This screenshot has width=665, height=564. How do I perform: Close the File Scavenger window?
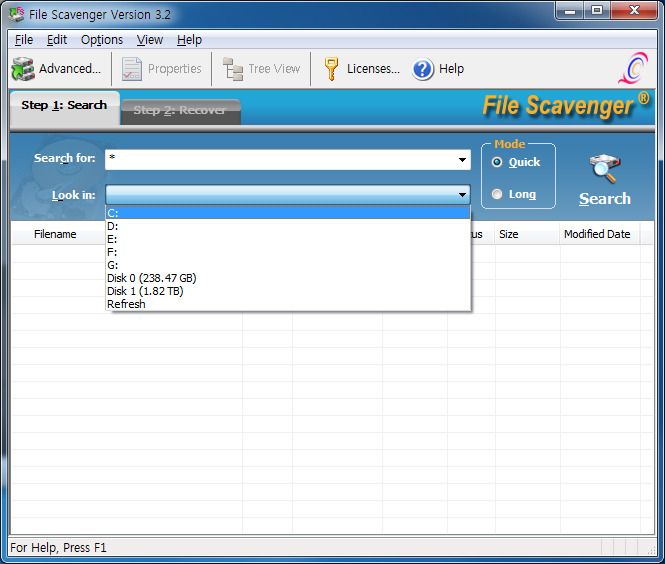click(634, 10)
